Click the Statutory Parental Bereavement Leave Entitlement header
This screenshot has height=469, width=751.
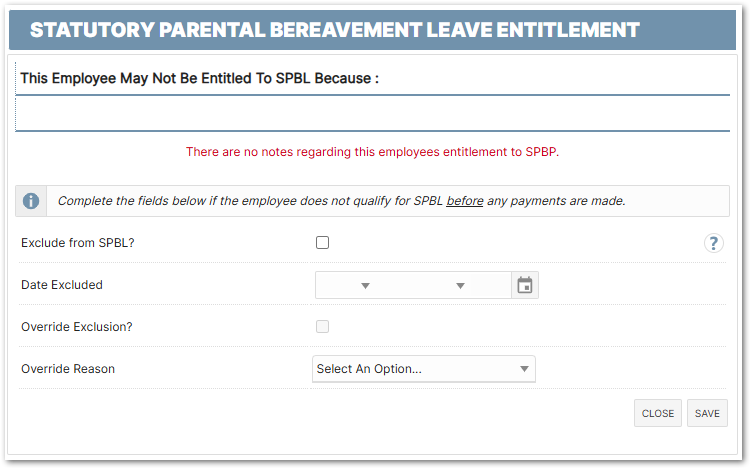(334, 30)
